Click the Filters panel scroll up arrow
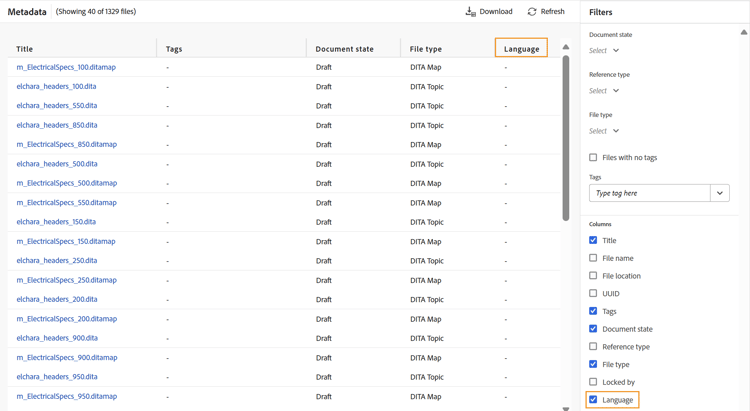The height and width of the screenshot is (411, 750). (744, 33)
